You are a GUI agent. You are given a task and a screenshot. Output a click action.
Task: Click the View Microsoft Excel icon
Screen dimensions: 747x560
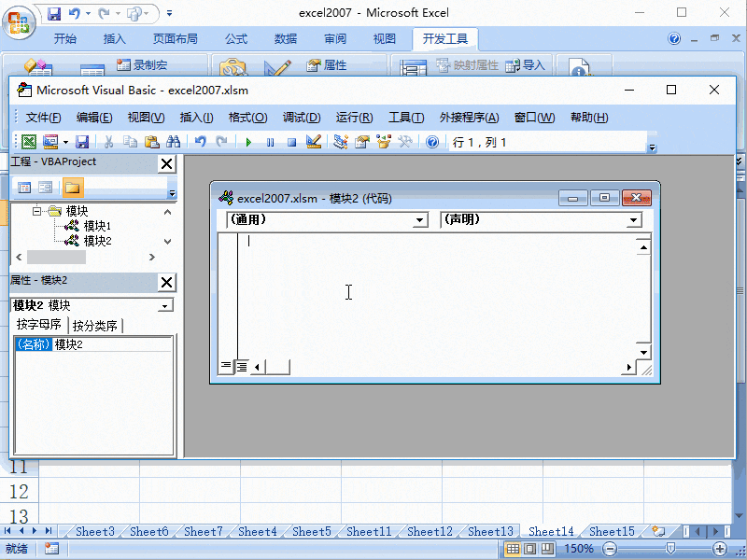[x=29, y=141]
